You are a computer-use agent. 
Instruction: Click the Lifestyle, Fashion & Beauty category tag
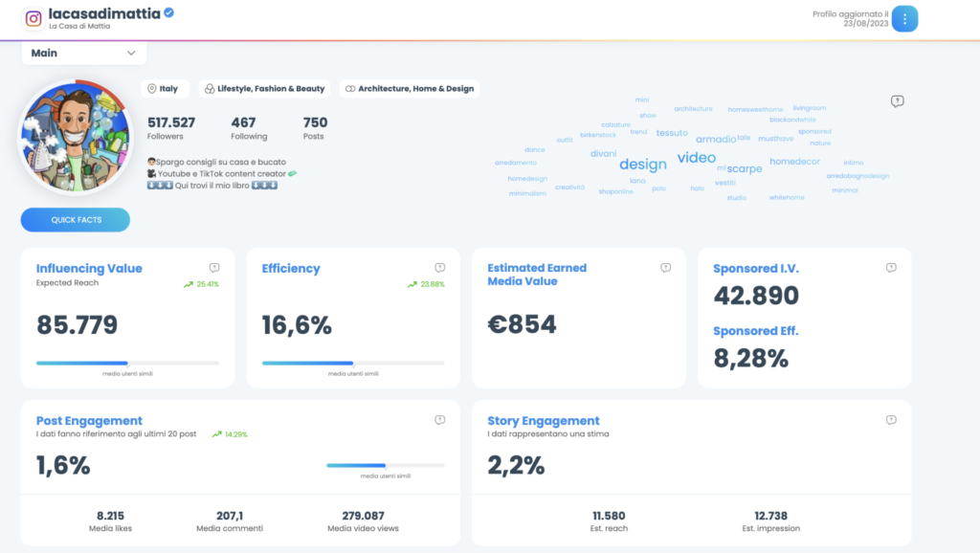(x=265, y=89)
